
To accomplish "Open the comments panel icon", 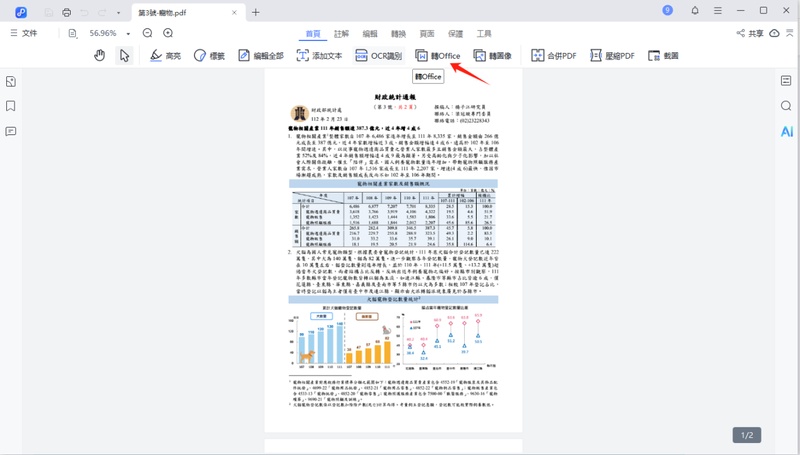I will 11,132.
